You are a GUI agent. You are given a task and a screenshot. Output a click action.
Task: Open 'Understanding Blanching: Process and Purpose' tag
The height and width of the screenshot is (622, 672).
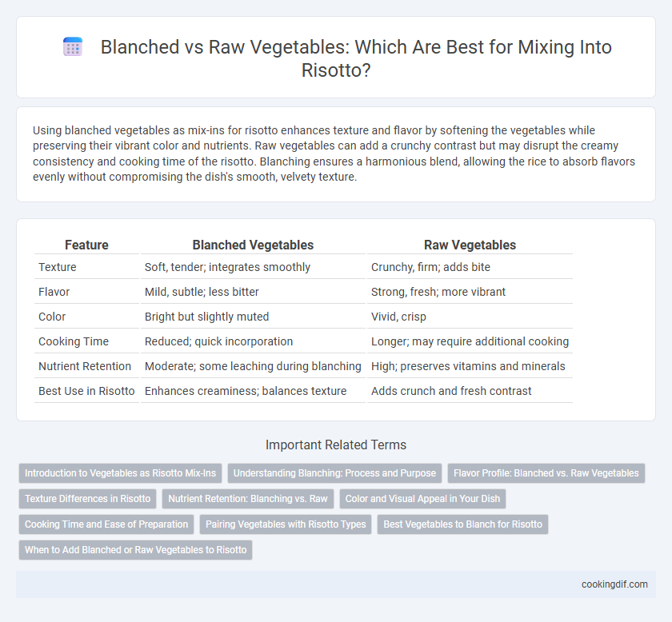(x=334, y=473)
